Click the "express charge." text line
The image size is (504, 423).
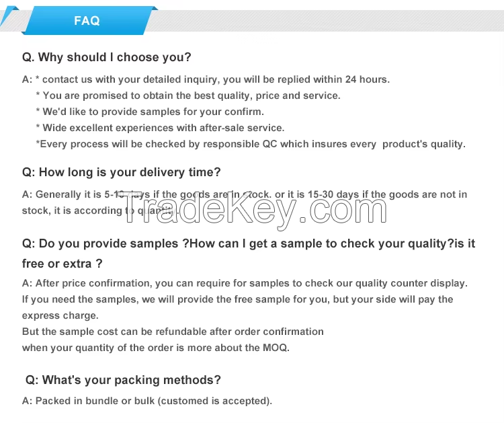pyautogui.click(x=60, y=315)
